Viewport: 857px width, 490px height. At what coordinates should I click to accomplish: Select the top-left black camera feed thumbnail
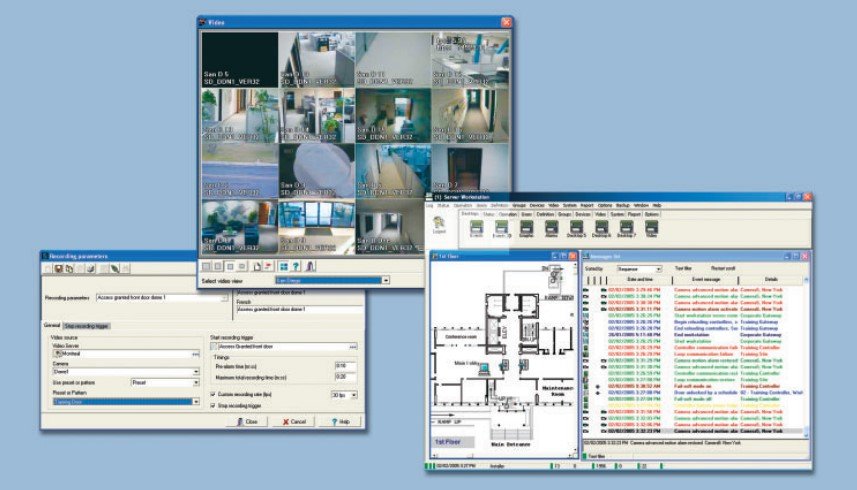[239, 60]
